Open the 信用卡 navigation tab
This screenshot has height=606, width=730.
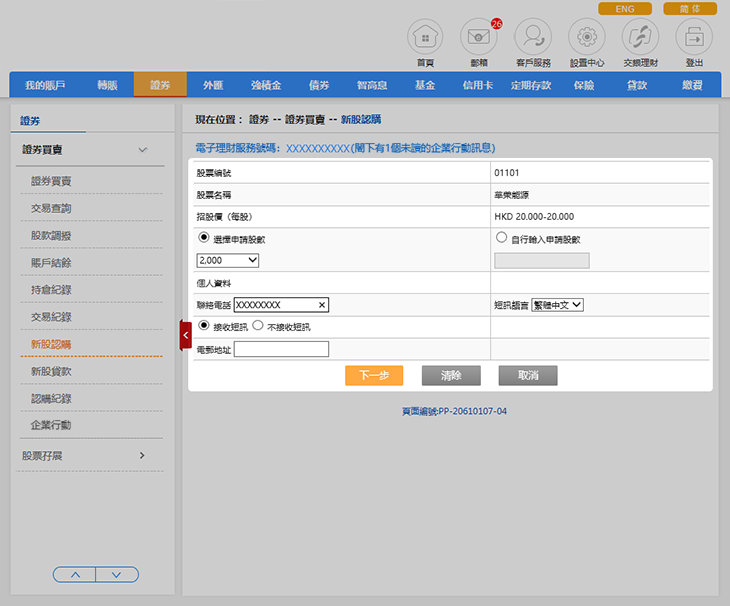tap(478, 85)
